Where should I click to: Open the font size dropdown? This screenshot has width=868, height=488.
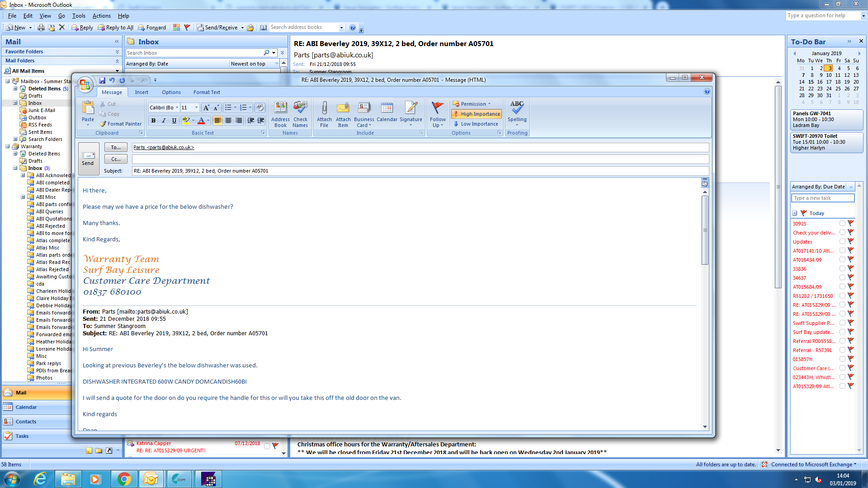[x=196, y=108]
